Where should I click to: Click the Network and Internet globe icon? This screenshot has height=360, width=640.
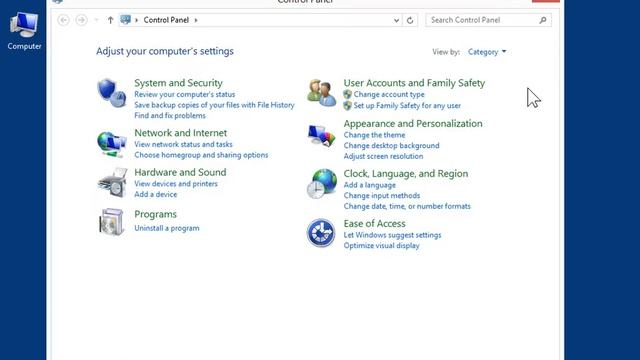(x=111, y=144)
